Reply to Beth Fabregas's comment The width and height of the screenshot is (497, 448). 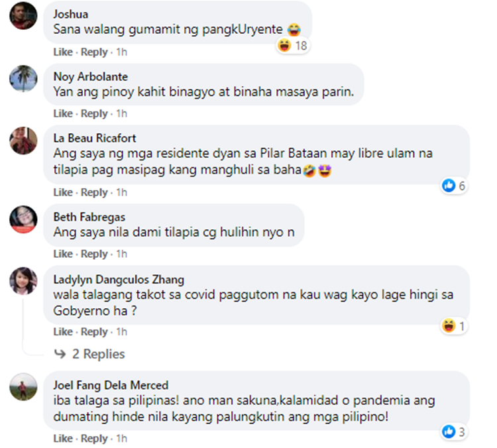click(x=93, y=254)
